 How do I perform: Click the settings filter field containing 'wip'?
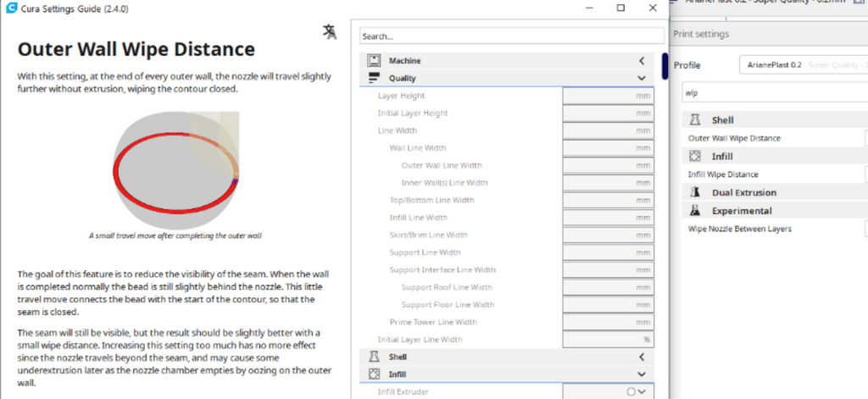coord(775,93)
